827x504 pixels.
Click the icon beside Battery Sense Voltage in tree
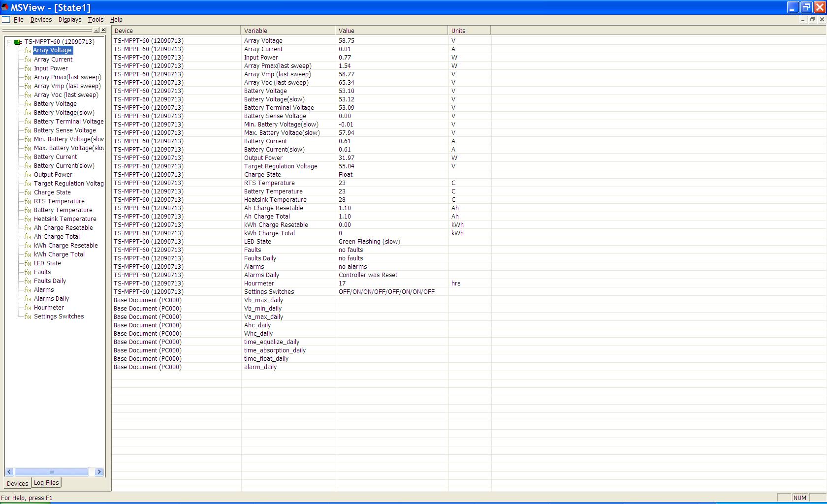[x=28, y=130]
